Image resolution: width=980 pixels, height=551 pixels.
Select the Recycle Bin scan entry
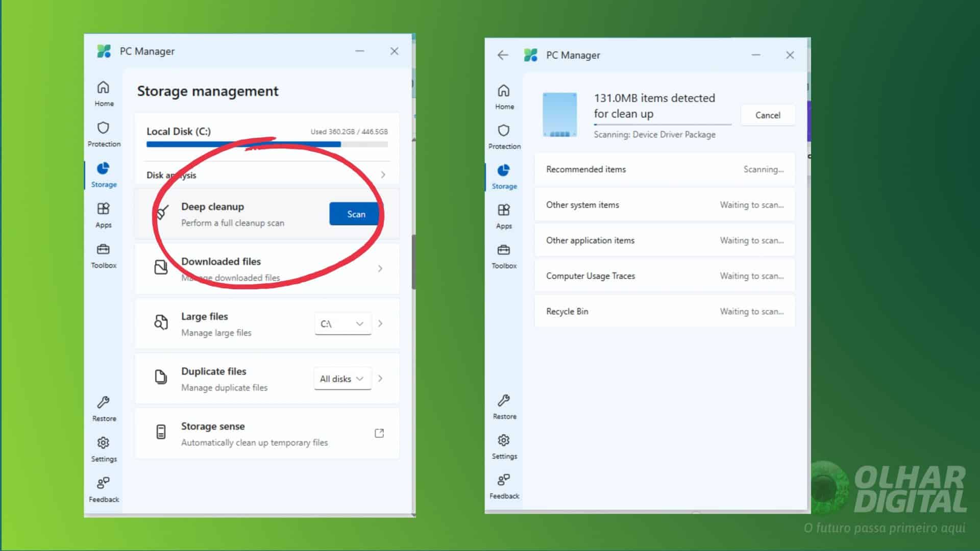pyautogui.click(x=664, y=311)
